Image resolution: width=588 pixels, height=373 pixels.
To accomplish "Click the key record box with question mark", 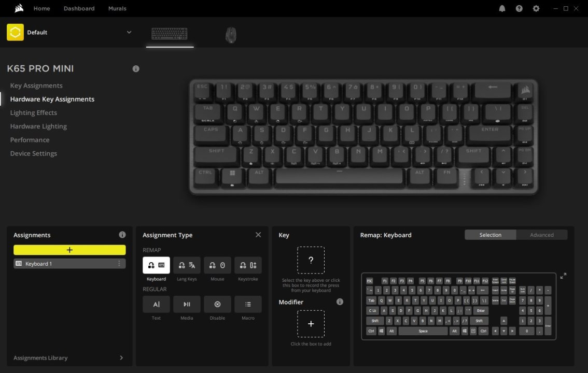I will point(311,260).
